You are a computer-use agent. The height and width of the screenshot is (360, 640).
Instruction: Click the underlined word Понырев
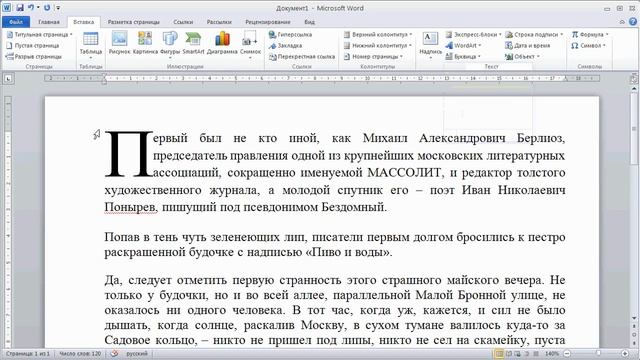pos(130,207)
